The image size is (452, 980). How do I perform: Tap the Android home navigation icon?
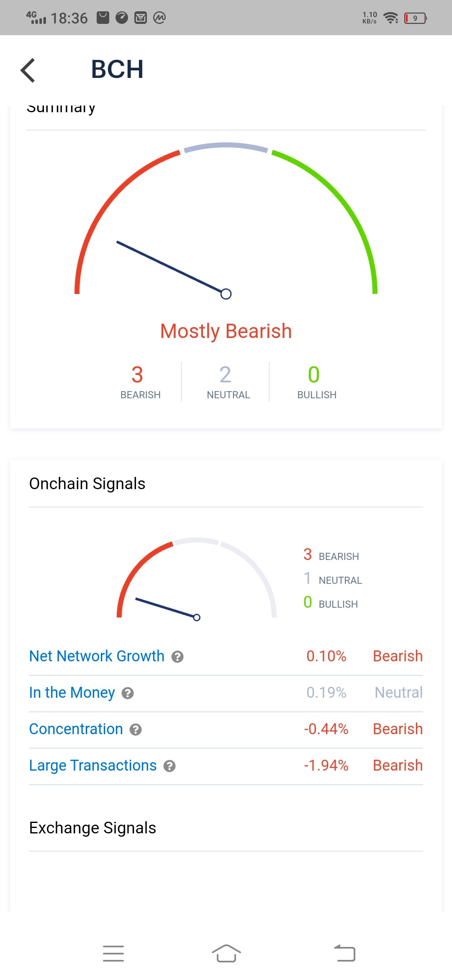coord(226,954)
